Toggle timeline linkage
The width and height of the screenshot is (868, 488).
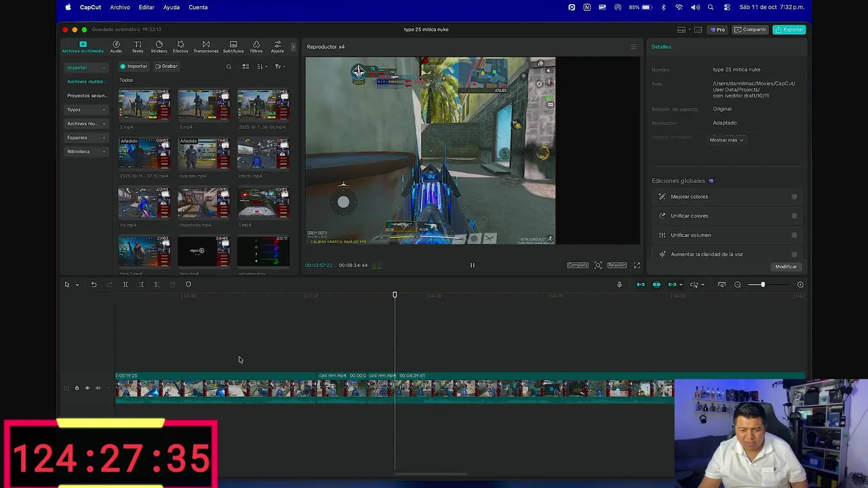(x=672, y=285)
